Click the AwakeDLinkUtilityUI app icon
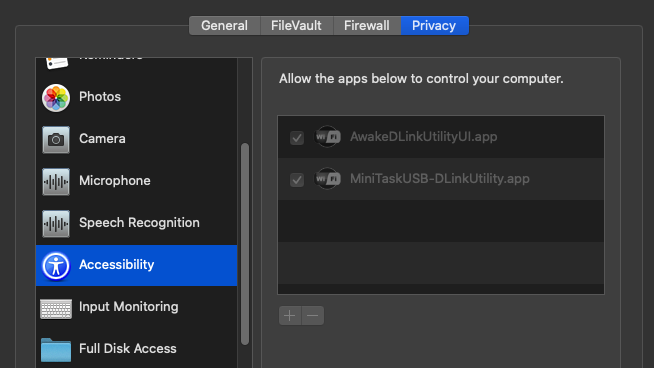This screenshot has width=654, height=368. (x=327, y=136)
